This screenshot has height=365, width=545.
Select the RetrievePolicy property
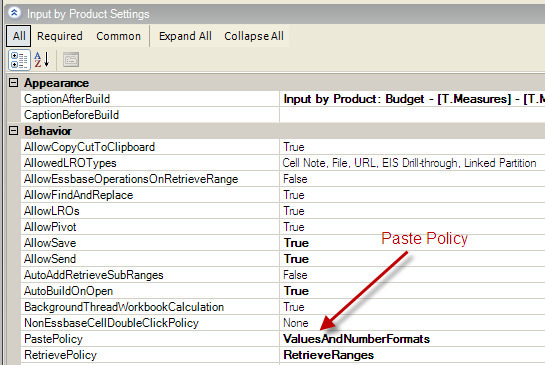(150, 355)
